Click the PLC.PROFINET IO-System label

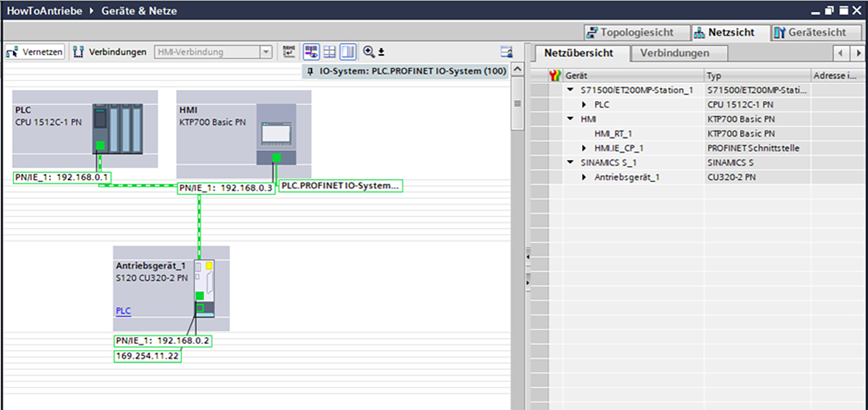(341, 186)
